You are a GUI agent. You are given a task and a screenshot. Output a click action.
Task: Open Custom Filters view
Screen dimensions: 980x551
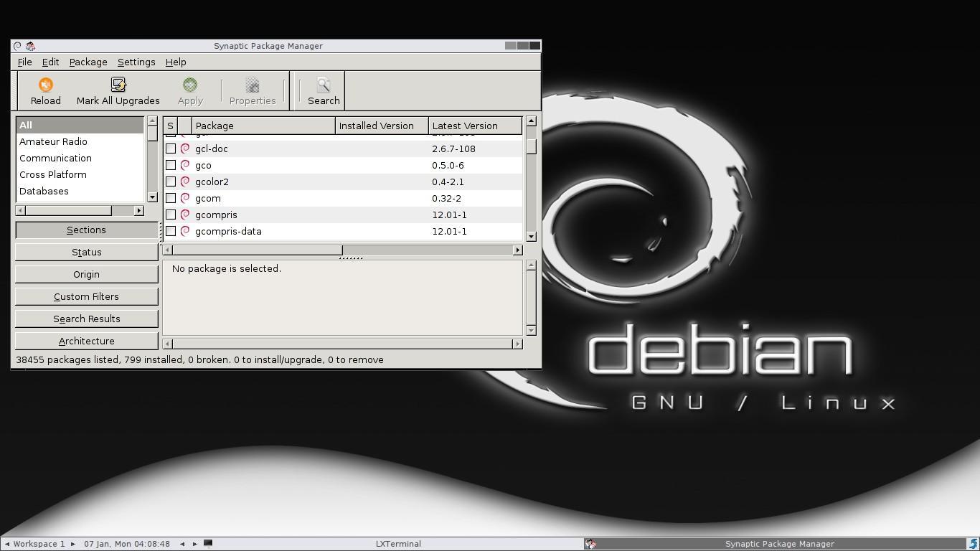tap(87, 296)
